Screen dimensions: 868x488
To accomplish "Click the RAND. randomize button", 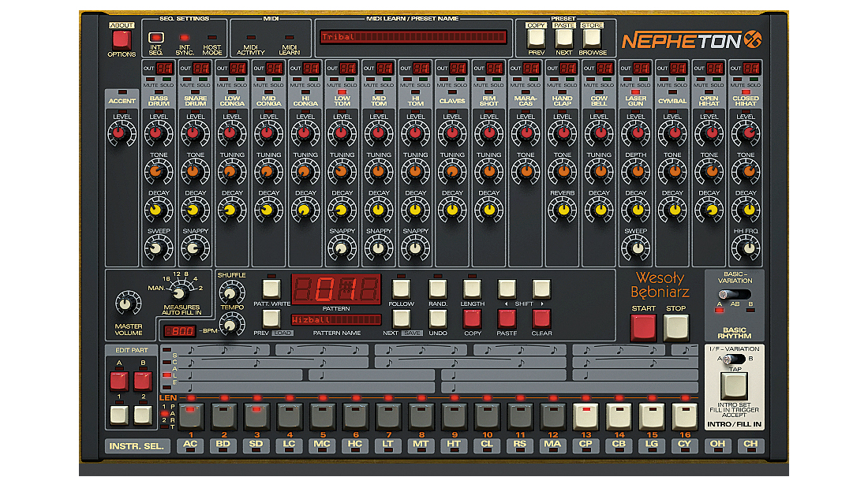I will [437, 289].
